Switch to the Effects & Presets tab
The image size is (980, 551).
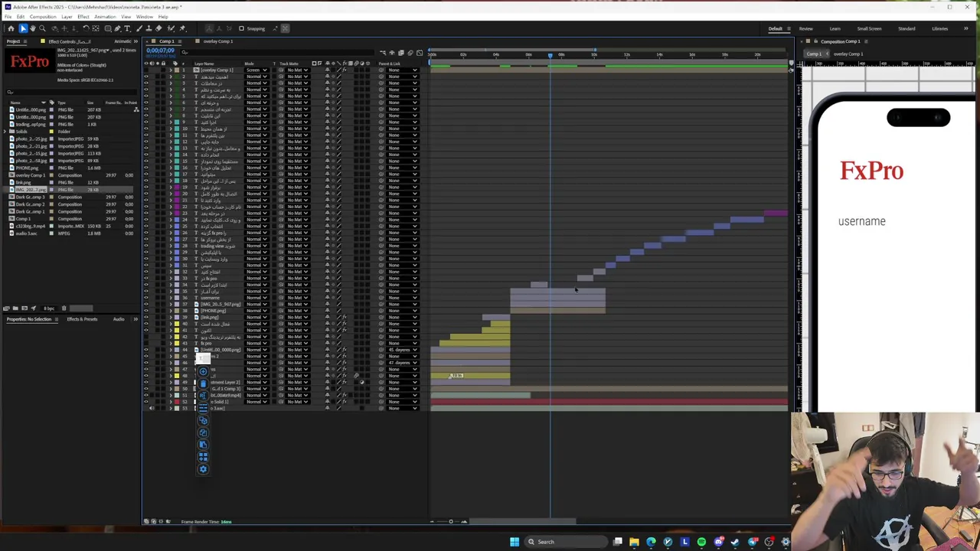tap(82, 319)
